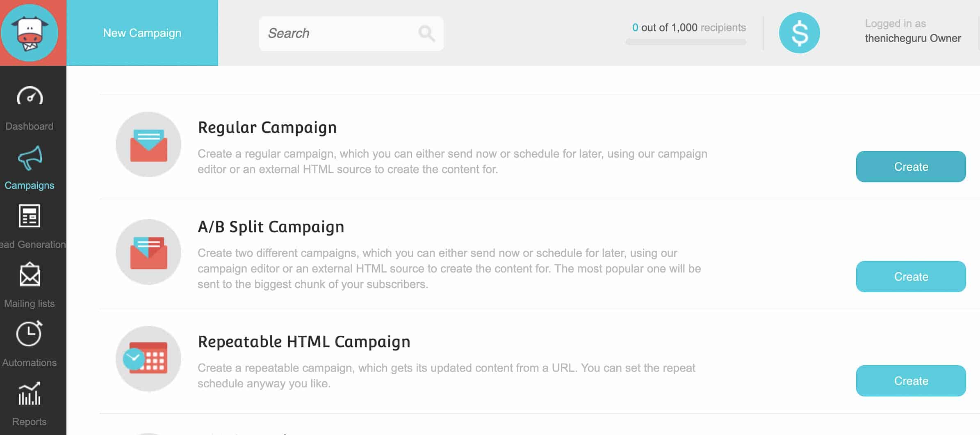Create an A/B Split Campaign
The width and height of the screenshot is (980, 435).
[910, 276]
